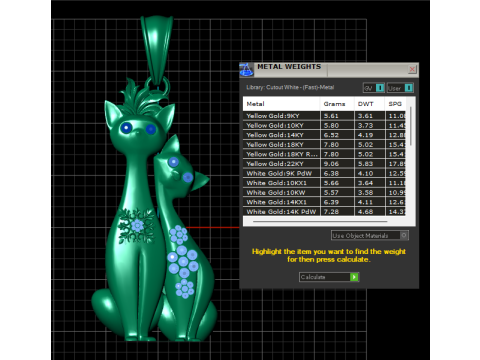Click the Calculate button
The height and width of the screenshot is (360, 480).
pos(329,277)
